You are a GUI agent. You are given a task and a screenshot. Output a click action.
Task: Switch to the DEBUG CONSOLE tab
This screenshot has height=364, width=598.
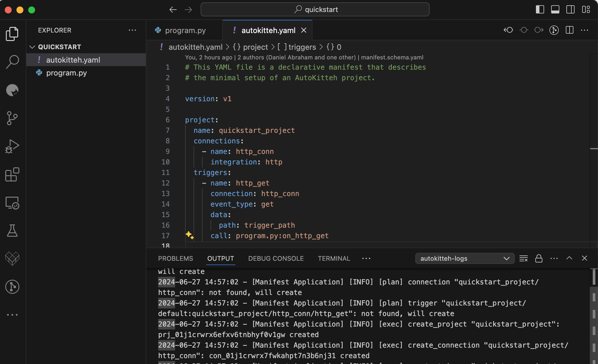pyautogui.click(x=276, y=258)
